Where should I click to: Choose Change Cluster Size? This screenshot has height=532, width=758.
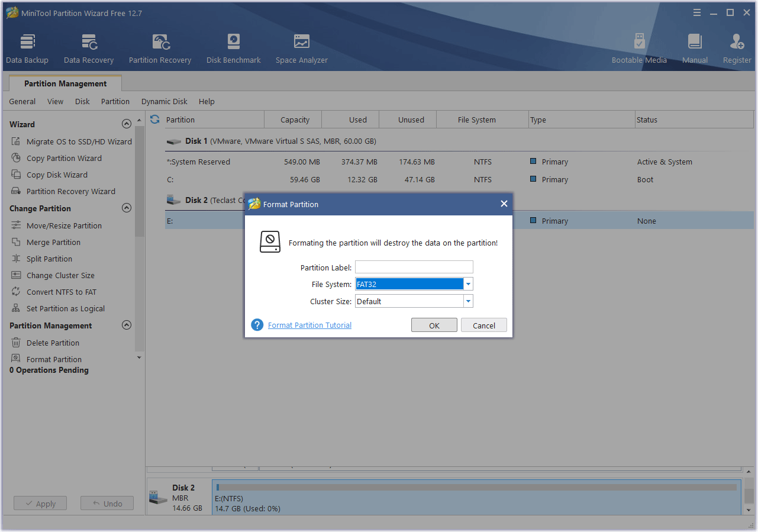click(53, 275)
